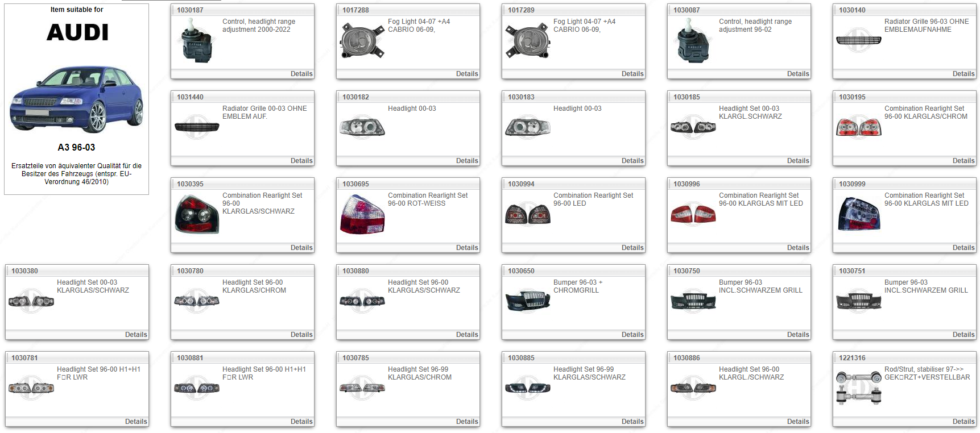Open Details for headlight set 1030380
Screen dimensions: 980x433
click(x=135, y=335)
